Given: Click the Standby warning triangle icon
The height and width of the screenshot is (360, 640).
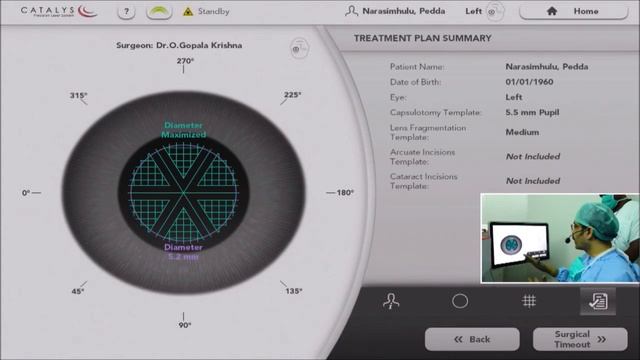Looking at the screenshot, I should [188, 12].
